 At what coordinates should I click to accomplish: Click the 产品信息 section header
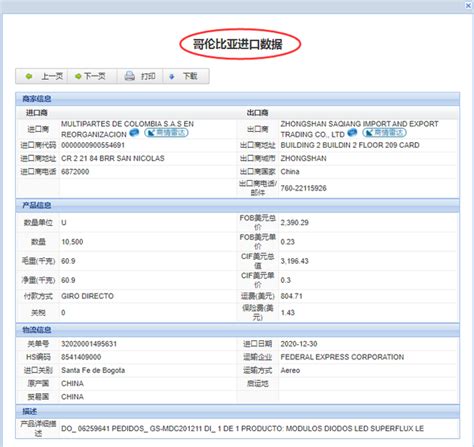click(x=237, y=205)
